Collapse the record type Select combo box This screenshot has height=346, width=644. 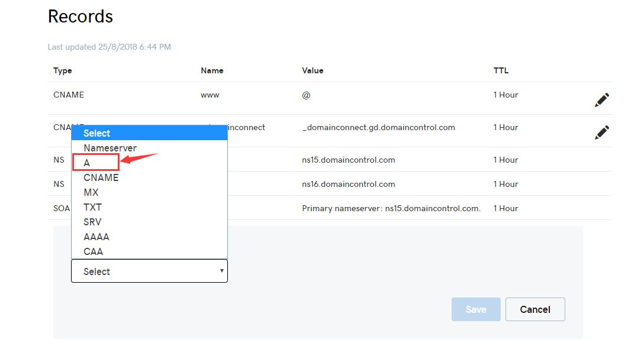click(149, 271)
